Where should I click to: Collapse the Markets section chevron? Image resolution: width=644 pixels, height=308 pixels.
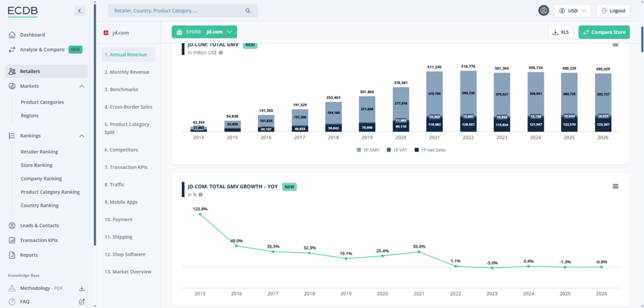tap(82, 86)
